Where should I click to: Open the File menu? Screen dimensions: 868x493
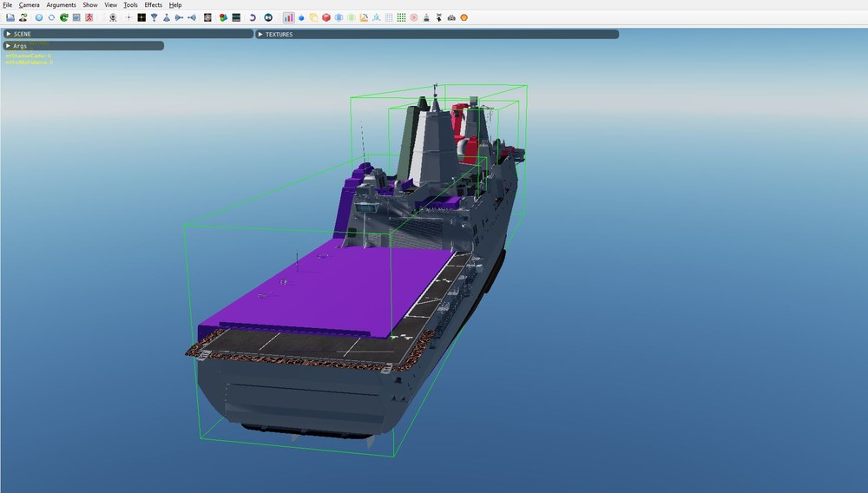(7, 5)
